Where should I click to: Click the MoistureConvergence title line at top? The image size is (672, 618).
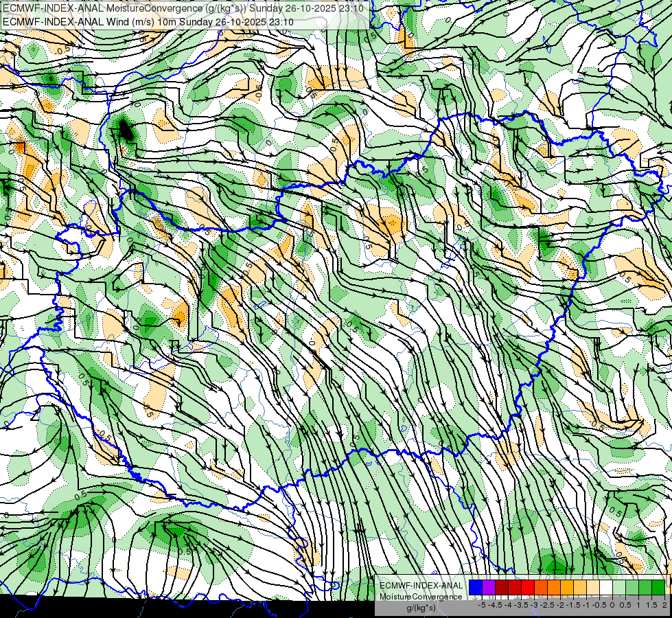183,8
